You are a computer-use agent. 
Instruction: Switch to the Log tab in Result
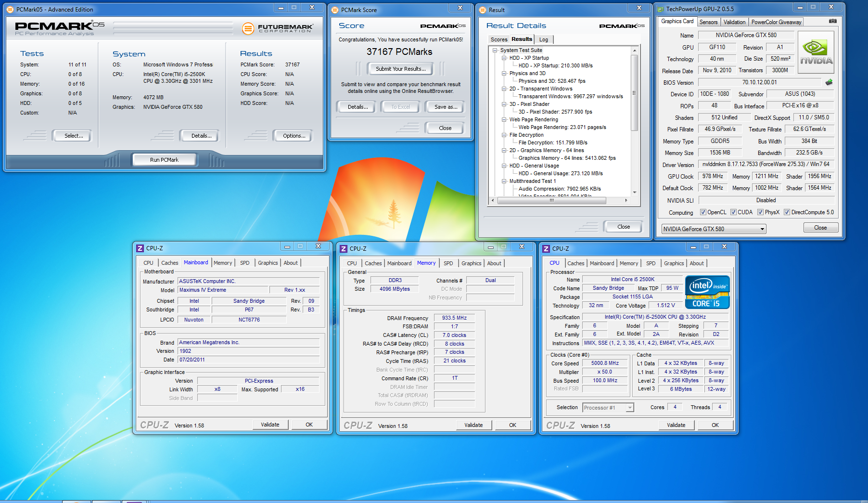pos(544,39)
